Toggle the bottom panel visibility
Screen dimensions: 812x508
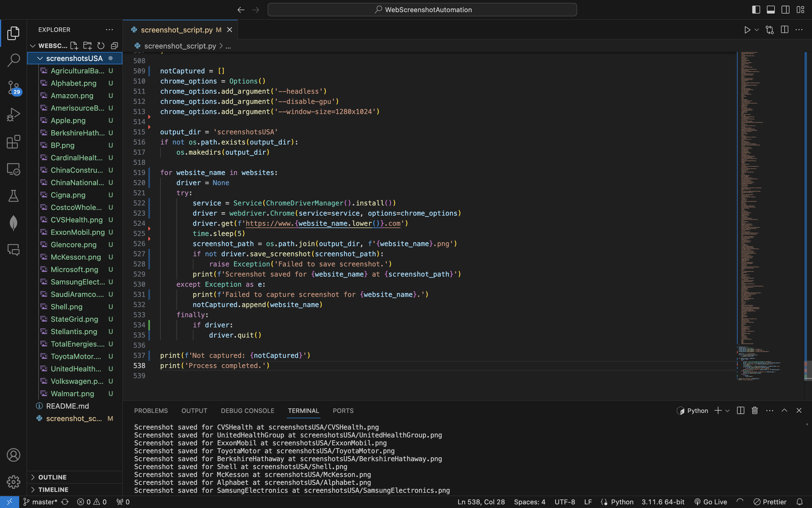pos(771,10)
